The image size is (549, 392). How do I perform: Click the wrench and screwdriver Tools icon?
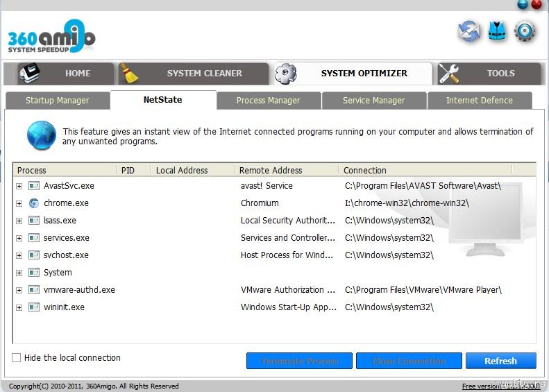pyautogui.click(x=449, y=74)
